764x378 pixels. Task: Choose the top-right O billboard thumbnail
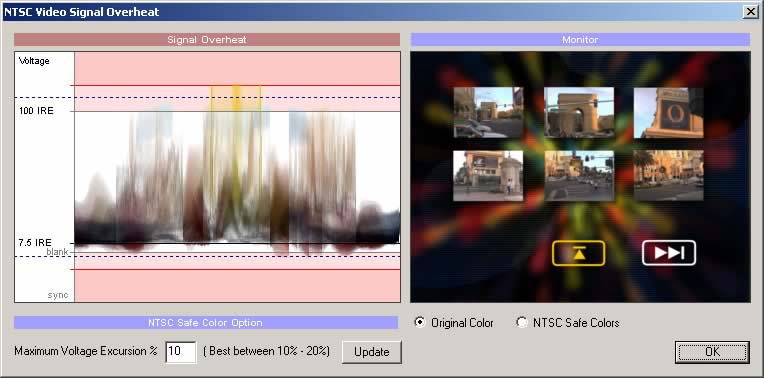(x=668, y=113)
